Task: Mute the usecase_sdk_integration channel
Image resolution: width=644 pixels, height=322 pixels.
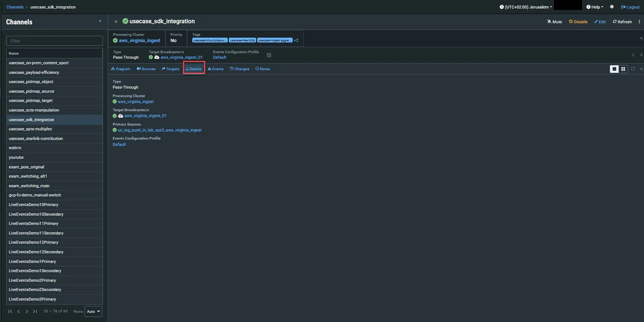Action: pos(554,22)
